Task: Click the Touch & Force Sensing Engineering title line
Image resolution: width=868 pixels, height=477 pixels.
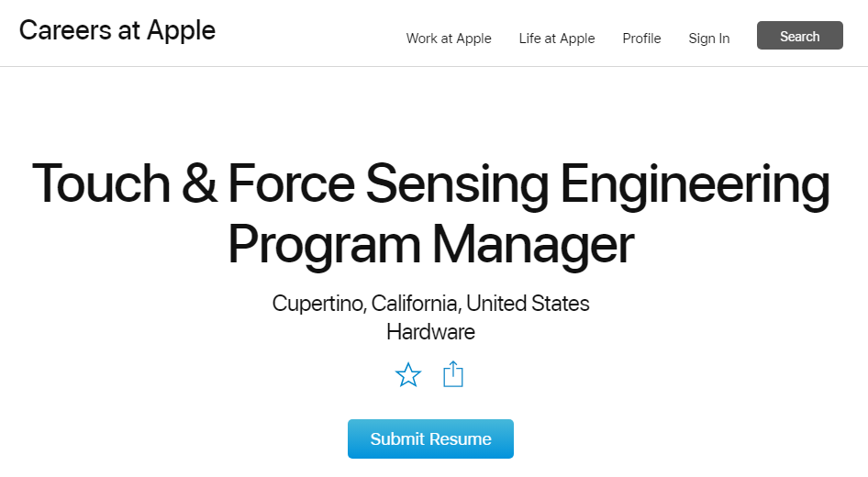Action: [x=430, y=183]
